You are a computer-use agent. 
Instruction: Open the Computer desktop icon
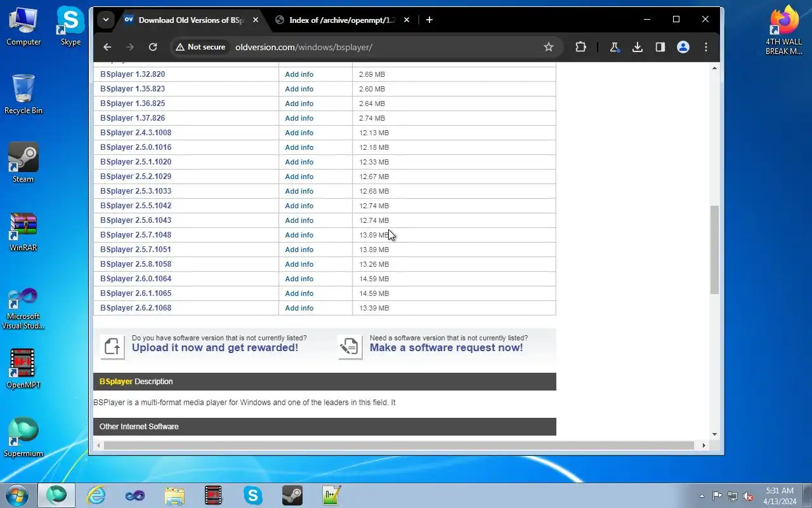[23, 26]
